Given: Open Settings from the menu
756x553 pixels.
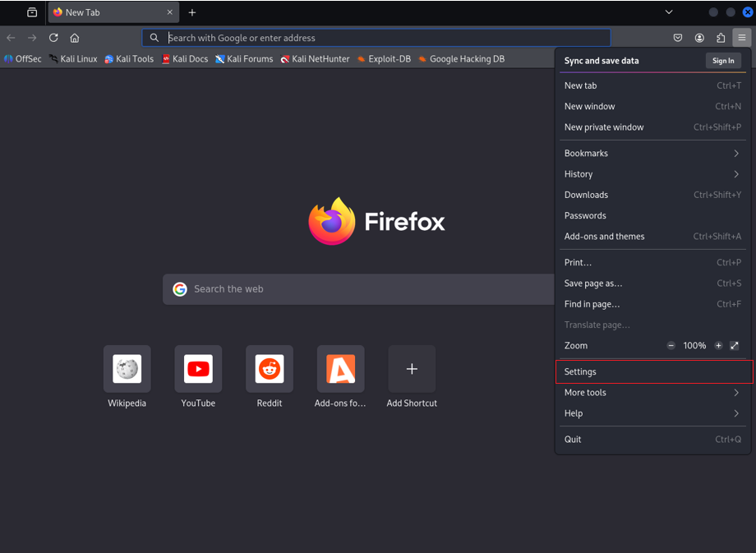Looking at the screenshot, I should [x=652, y=371].
